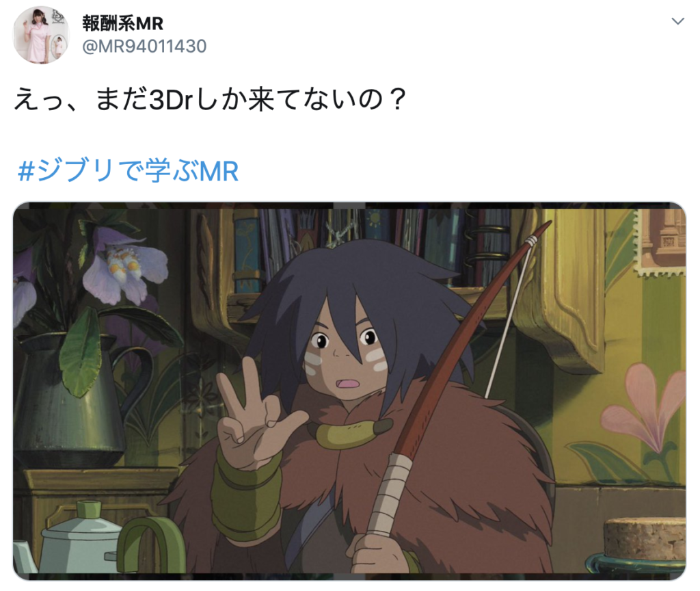Click the tweet text えっ、まだ3Drしか来てないの？
The width and height of the screenshot is (700, 591).
pyautogui.click(x=210, y=99)
